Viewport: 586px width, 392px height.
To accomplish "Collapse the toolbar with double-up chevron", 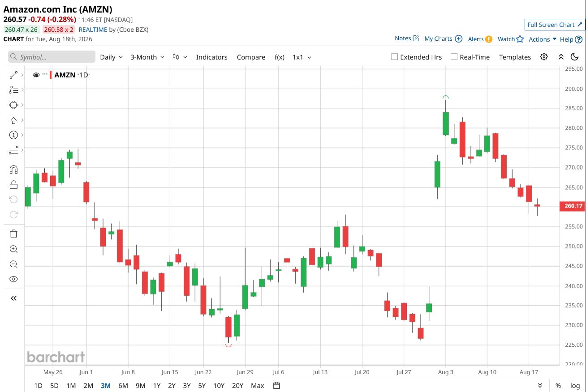I will 561,57.
